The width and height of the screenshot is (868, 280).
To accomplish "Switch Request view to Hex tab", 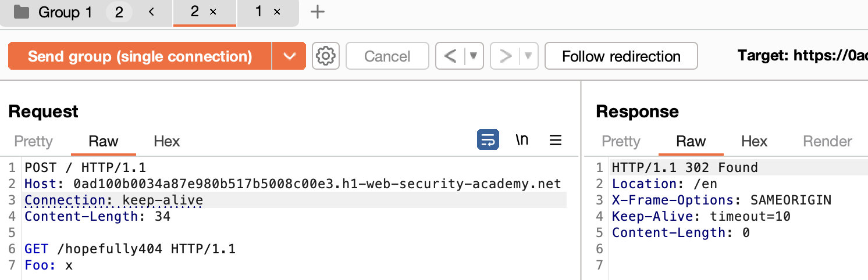I will coord(166,141).
